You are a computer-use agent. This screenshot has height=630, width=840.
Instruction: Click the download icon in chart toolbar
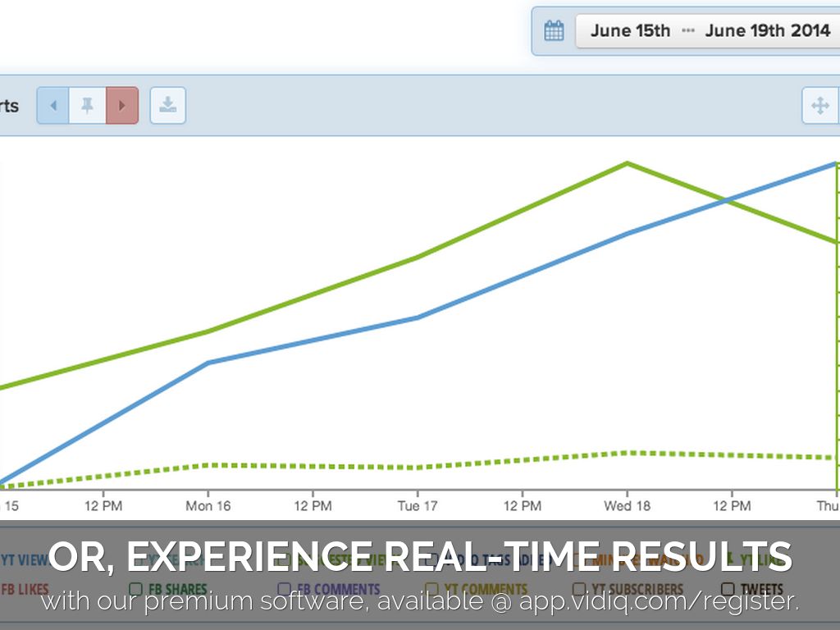point(167,106)
